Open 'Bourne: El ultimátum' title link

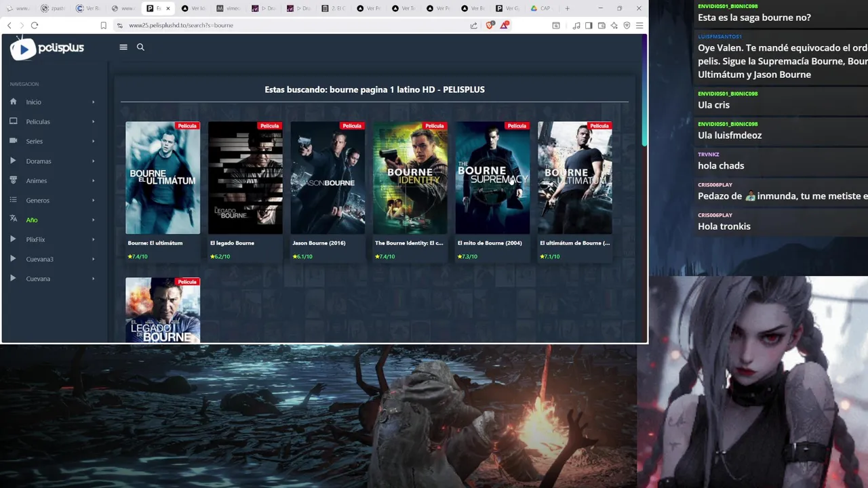point(155,243)
